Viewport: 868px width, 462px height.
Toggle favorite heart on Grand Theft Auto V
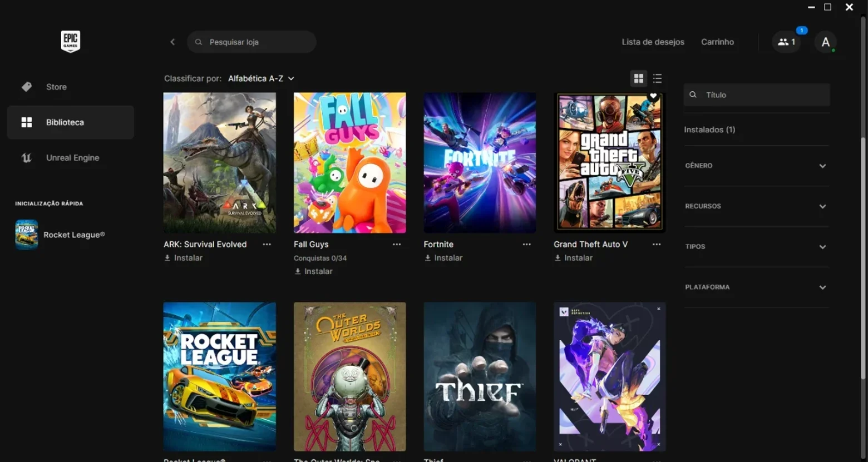pyautogui.click(x=654, y=96)
